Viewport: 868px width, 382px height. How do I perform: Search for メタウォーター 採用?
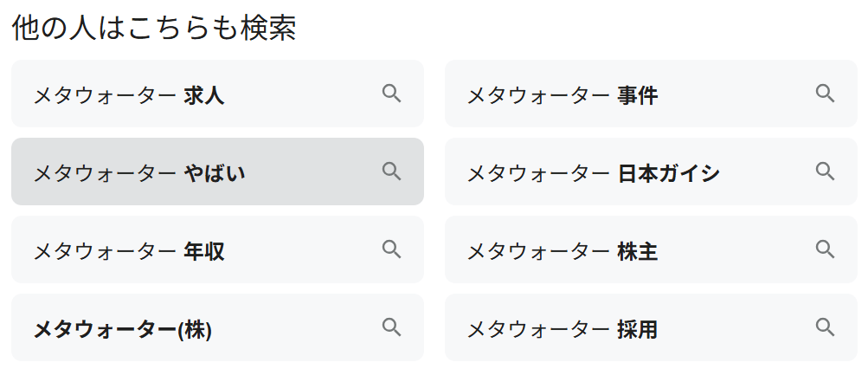[x=563, y=328]
